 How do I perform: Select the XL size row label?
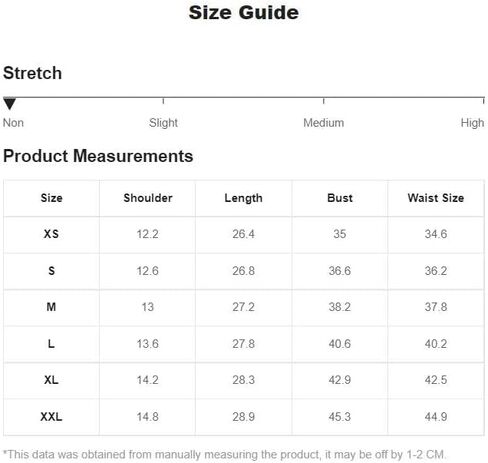[x=51, y=380]
